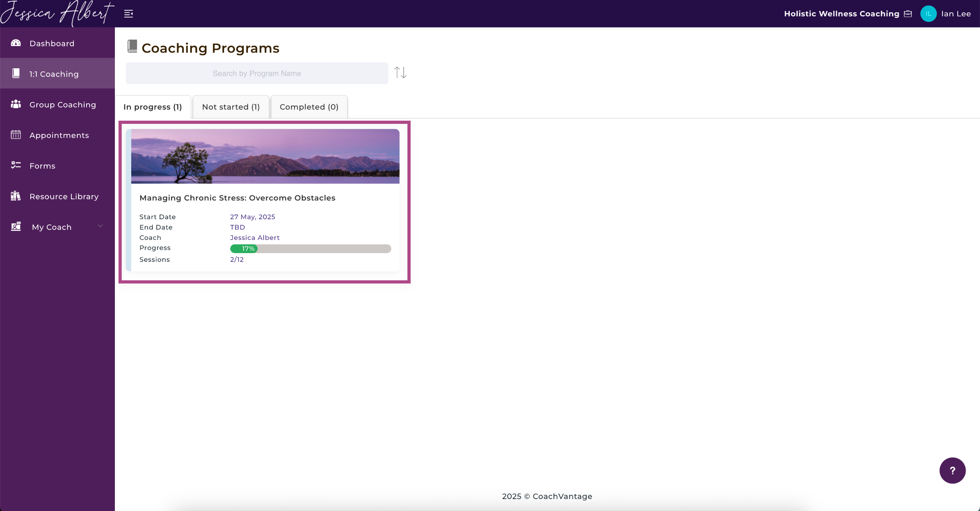
Task: Open the Appointments menu item
Action: 57,135
